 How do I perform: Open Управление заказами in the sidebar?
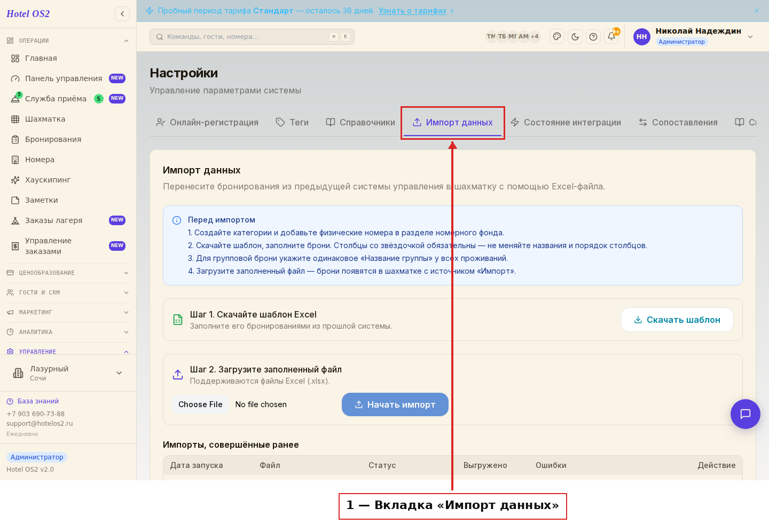pos(68,246)
